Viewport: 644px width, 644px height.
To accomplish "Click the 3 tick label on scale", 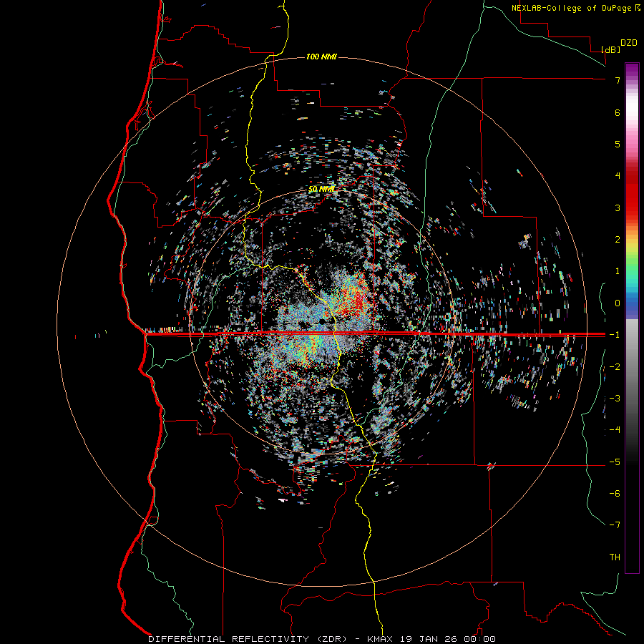I will click(x=618, y=208).
